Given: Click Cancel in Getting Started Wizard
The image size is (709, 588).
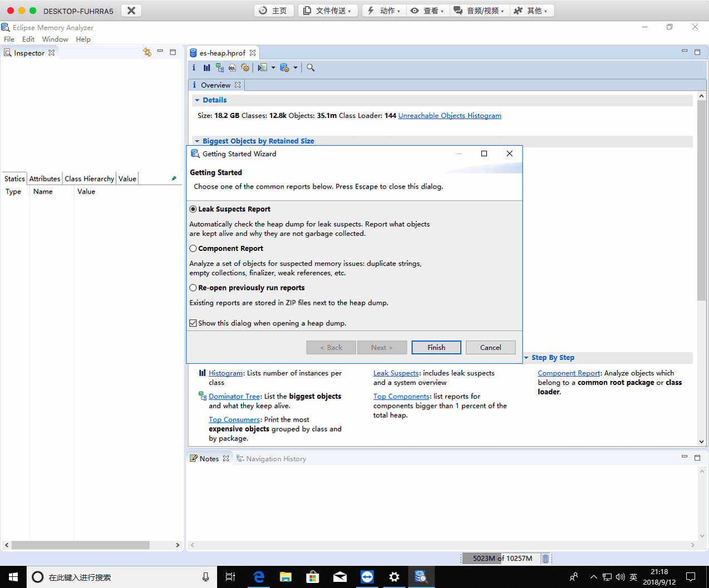Looking at the screenshot, I should coord(491,348).
